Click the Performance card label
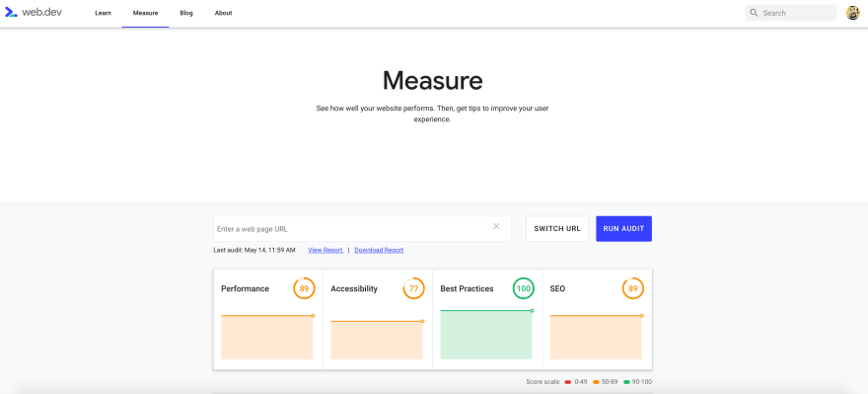Image resolution: width=868 pixels, height=394 pixels. pos(246,288)
